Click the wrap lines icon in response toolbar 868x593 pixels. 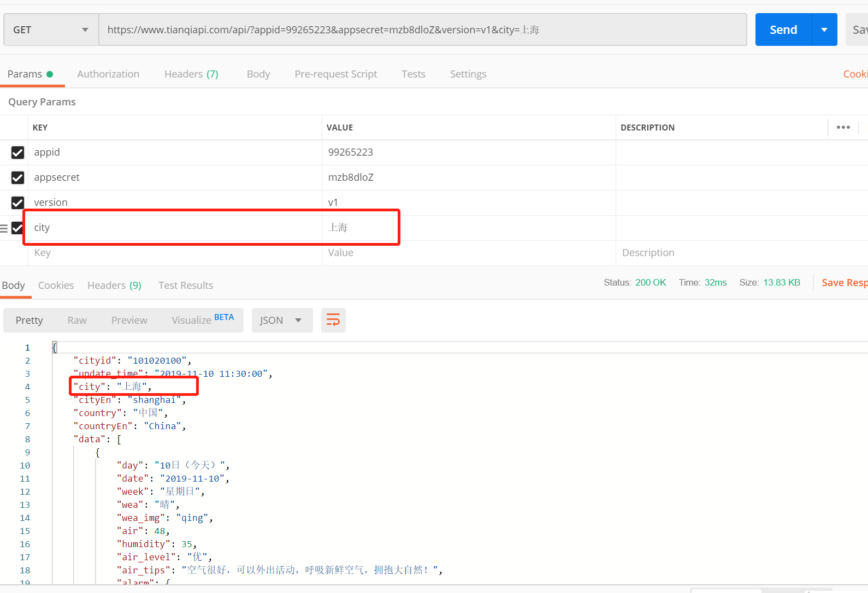click(333, 320)
